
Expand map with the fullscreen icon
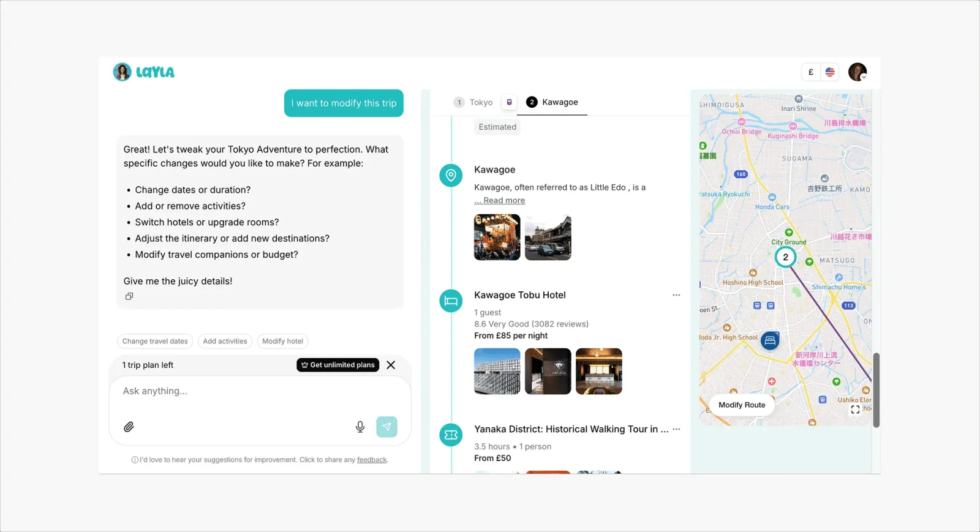855,410
